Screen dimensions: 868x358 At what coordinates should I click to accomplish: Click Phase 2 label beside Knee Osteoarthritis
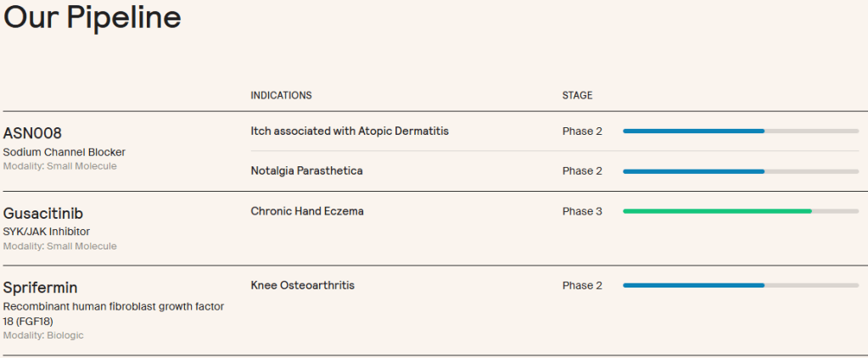coord(582,286)
